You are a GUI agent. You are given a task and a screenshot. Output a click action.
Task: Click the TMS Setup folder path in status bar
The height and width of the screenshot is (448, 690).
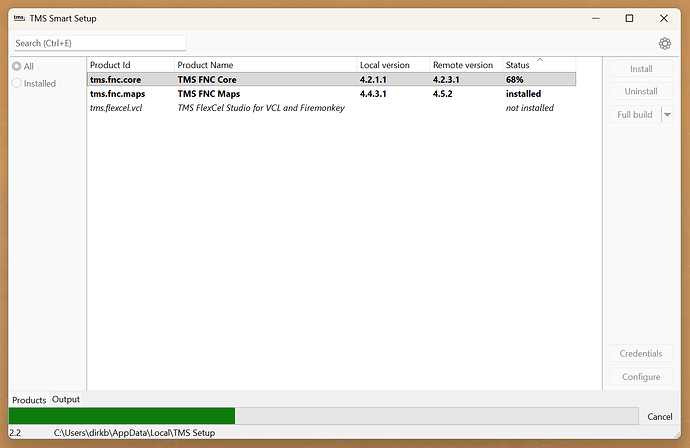coord(134,433)
